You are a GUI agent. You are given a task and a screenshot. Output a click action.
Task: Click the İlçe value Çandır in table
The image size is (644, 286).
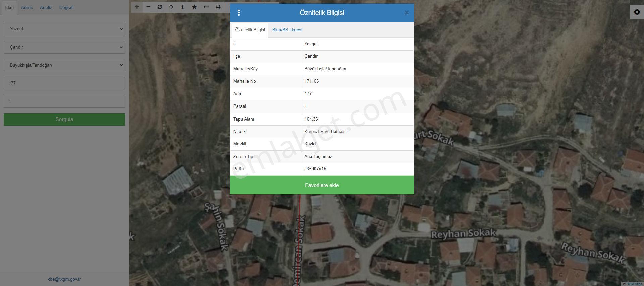point(311,56)
